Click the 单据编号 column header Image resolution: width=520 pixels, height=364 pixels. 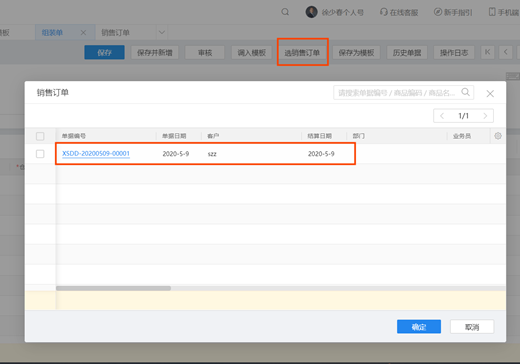click(74, 136)
